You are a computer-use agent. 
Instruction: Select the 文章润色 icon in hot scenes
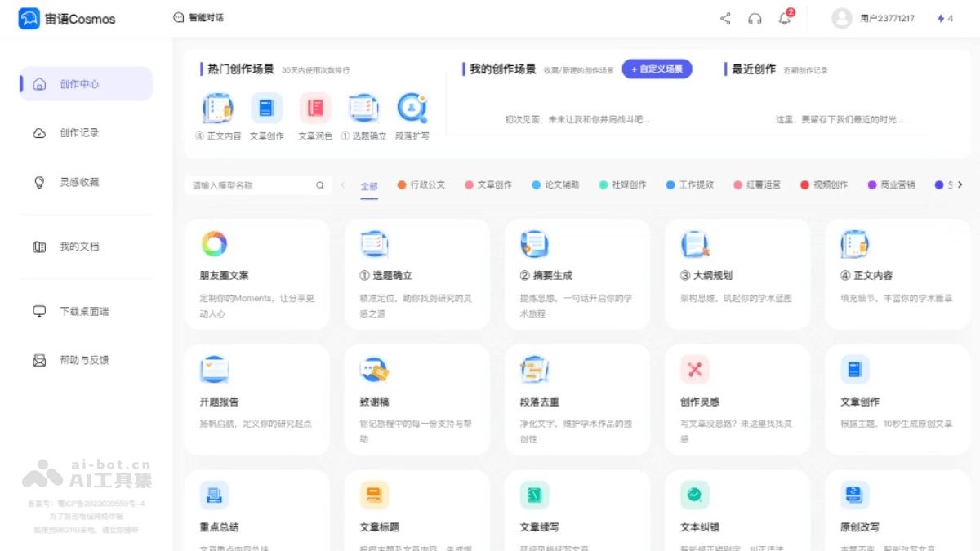tap(314, 108)
